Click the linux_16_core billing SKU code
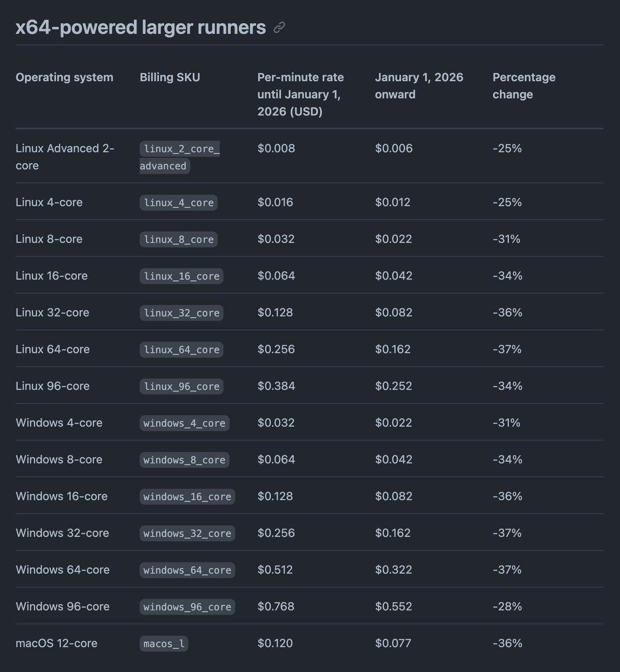This screenshot has height=672, width=620. 181,276
